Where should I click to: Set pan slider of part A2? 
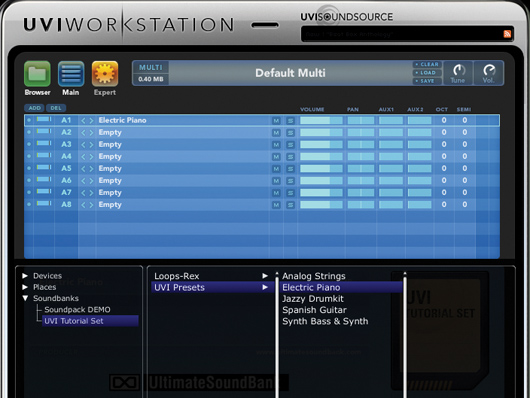pos(361,133)
